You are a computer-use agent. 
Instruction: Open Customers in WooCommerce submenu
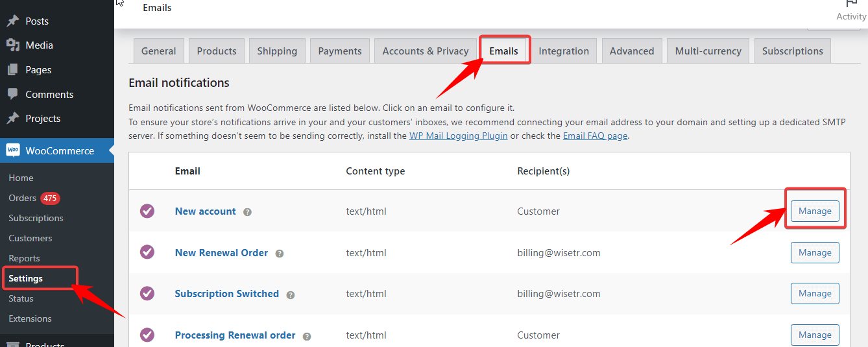click(30, 238)
